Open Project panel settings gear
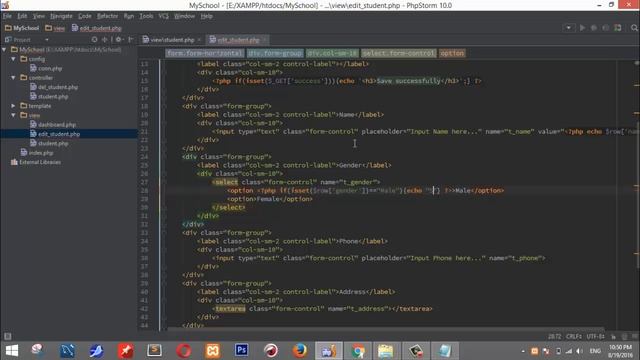 tap(118, 40)
